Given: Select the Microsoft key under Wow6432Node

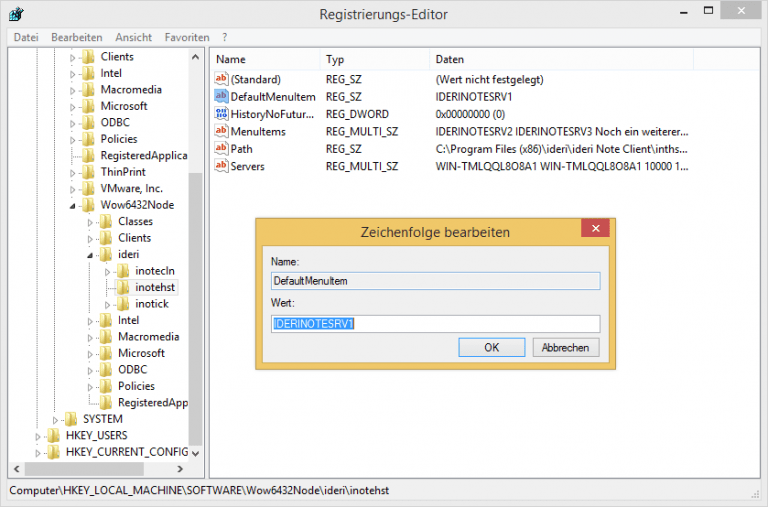Looking at the screenshot, I should tap(141, 353).
